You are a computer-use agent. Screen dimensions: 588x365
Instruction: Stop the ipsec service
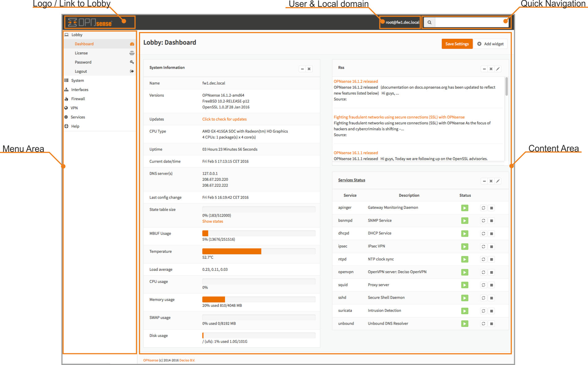(x=491, y=247)
